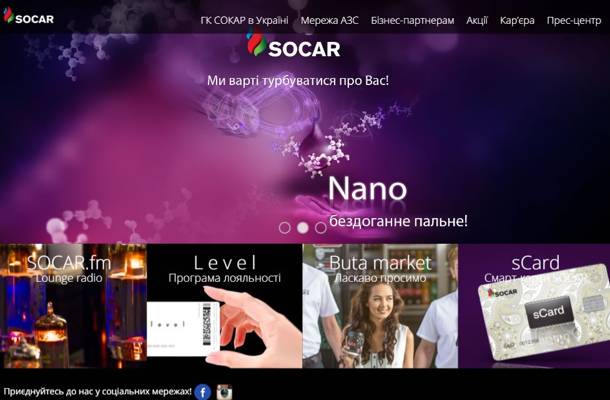Open Мережа АЗС menu item
Viewport: 610px width, 400px height.
[x=330, y=20]
